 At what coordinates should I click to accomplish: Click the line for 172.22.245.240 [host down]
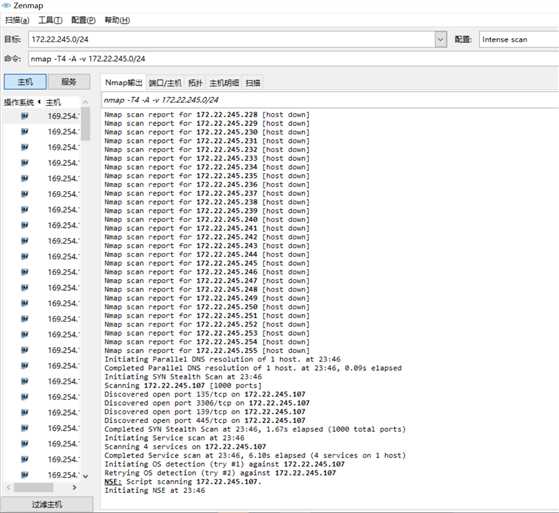tap(207, 220)
